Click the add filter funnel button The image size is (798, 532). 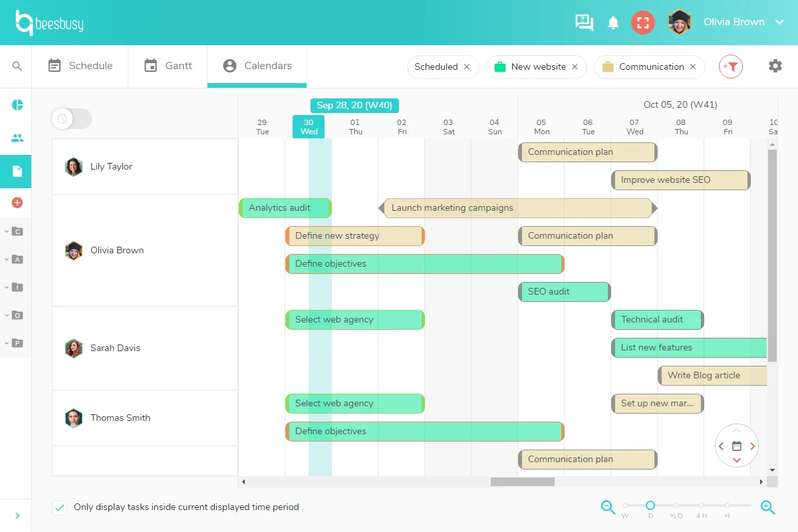(731, 66)
